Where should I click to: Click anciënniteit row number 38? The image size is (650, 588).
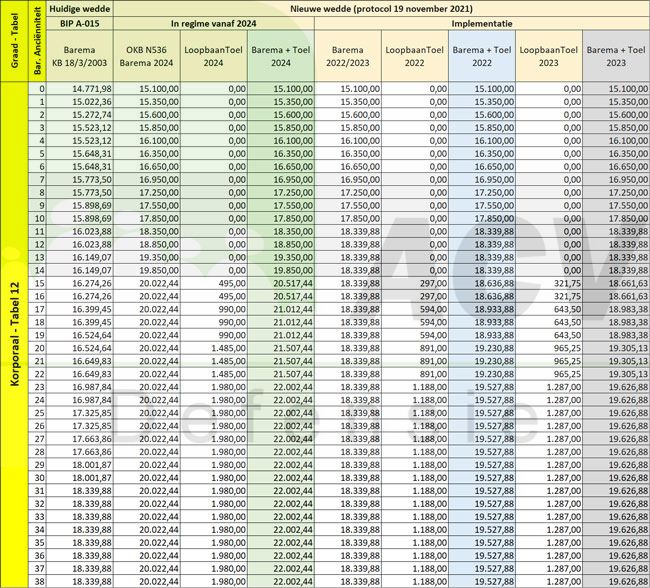[x=39, y=581]
